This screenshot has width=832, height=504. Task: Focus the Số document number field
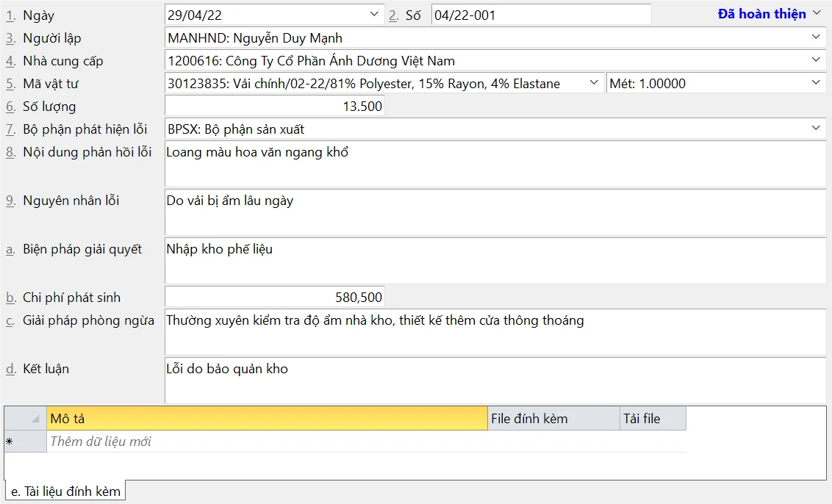540,15
